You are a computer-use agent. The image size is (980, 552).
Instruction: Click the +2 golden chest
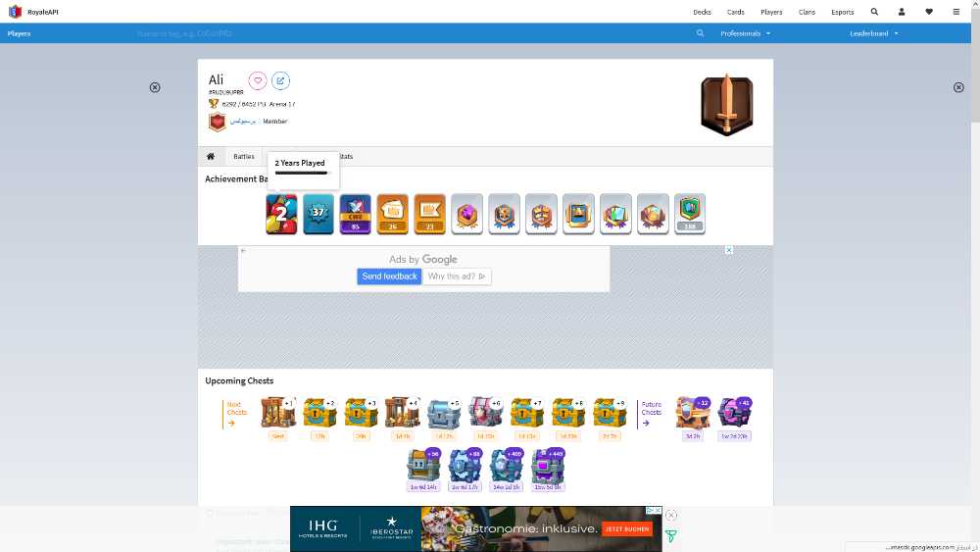tap(319, 413)
